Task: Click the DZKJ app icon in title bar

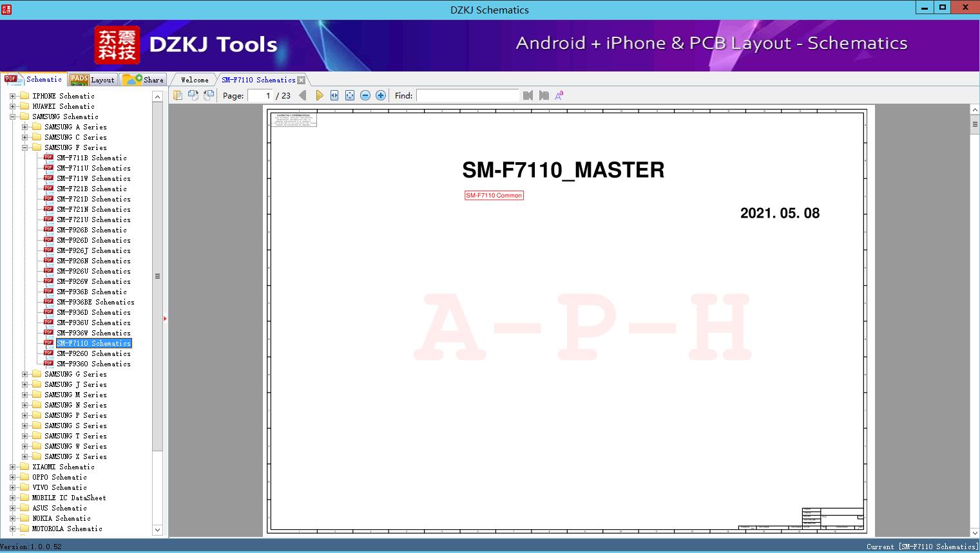Action: tap(6, 9)
